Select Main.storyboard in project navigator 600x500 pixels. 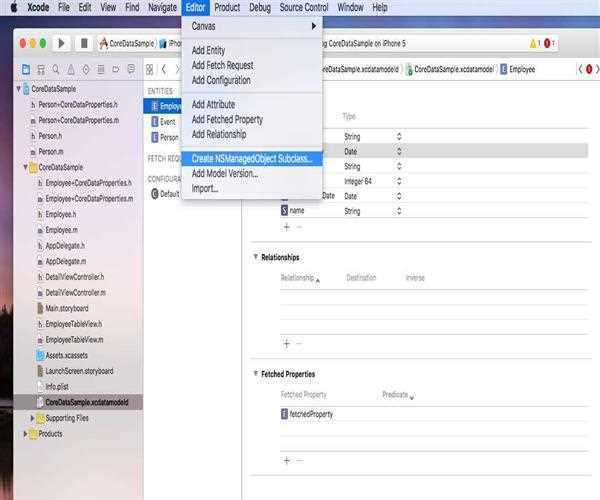coord(66,308)
